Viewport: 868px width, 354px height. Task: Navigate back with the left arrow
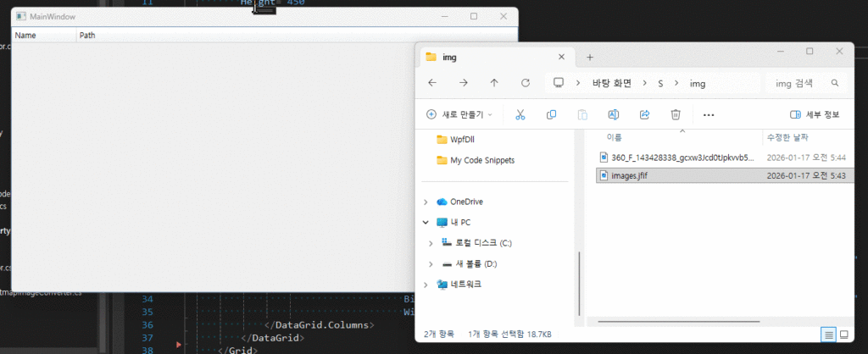point(432,83)
